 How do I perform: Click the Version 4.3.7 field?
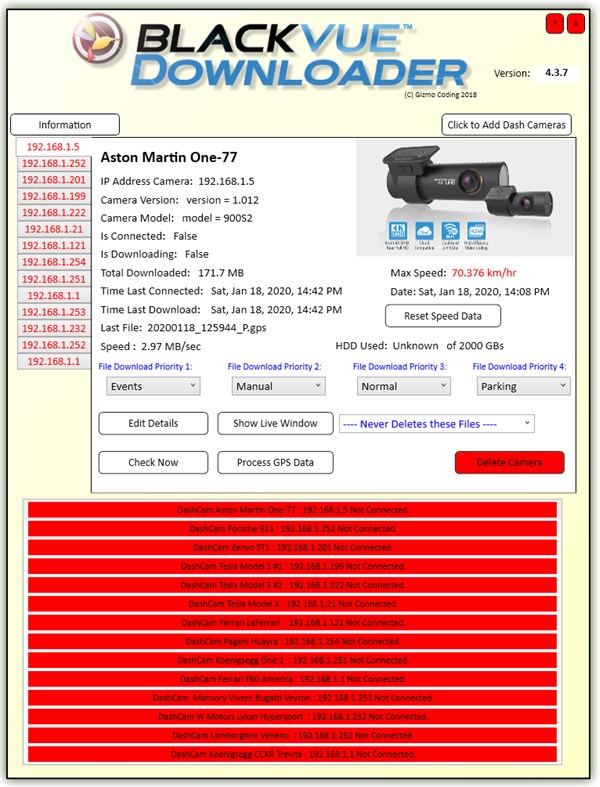click(x=557, y=73)
